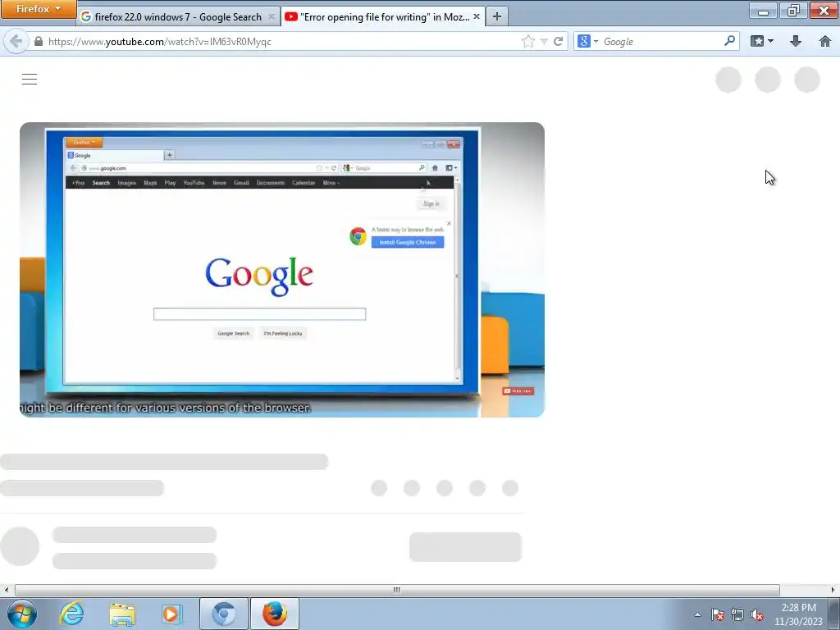Open the Bookmarks menu toolbar button

[x=756, y=41]
